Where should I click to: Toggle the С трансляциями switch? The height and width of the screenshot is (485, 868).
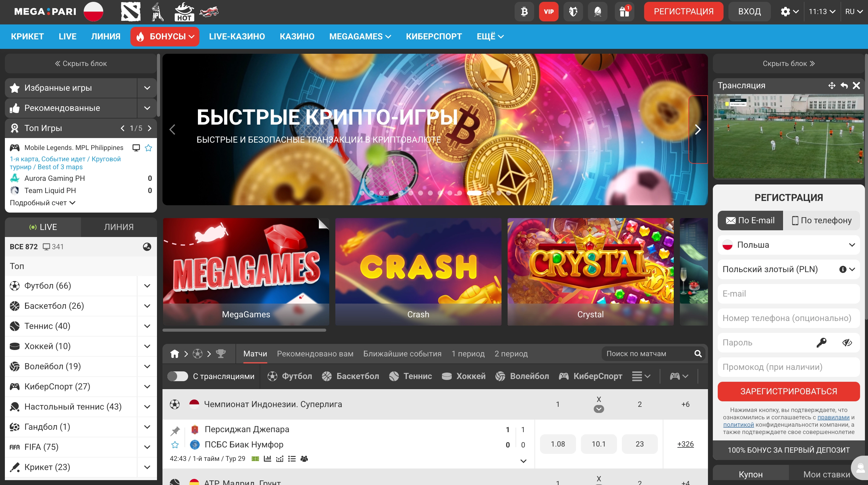click(177, 376)
